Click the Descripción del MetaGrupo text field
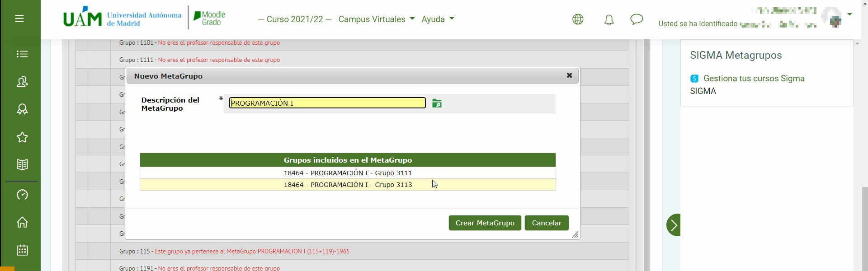868x271 pixels. tap(327, 103)
